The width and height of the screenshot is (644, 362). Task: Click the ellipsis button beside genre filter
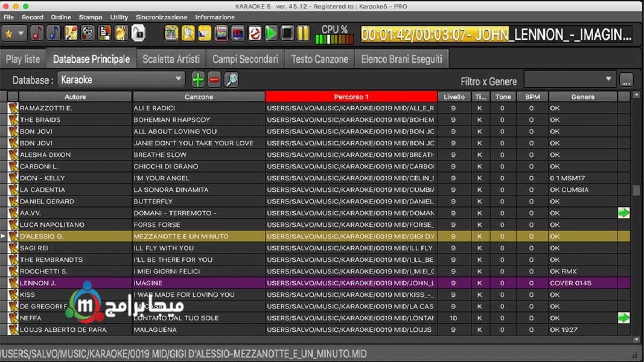click(626, 80)
